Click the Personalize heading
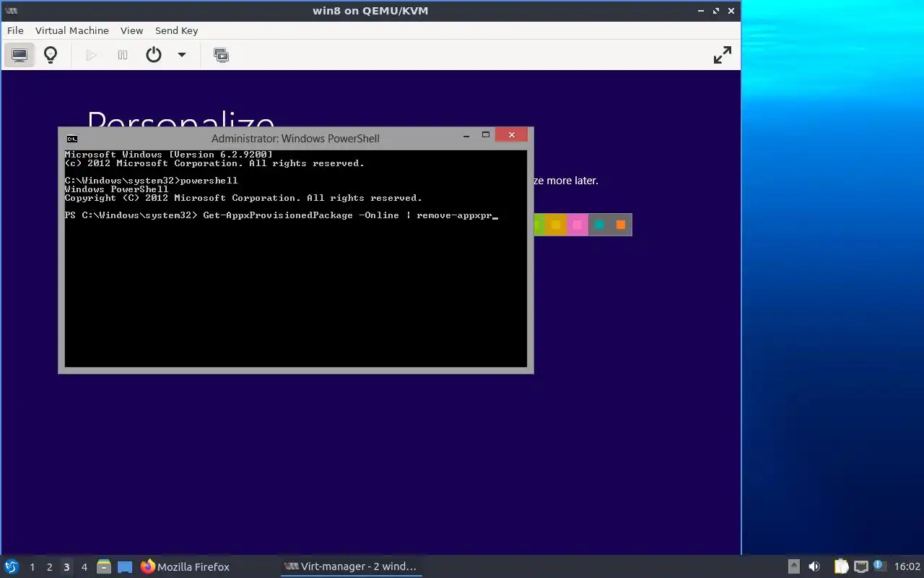Image resolution: width=924 pixels, height=578 pixels. tap(180, 119)
